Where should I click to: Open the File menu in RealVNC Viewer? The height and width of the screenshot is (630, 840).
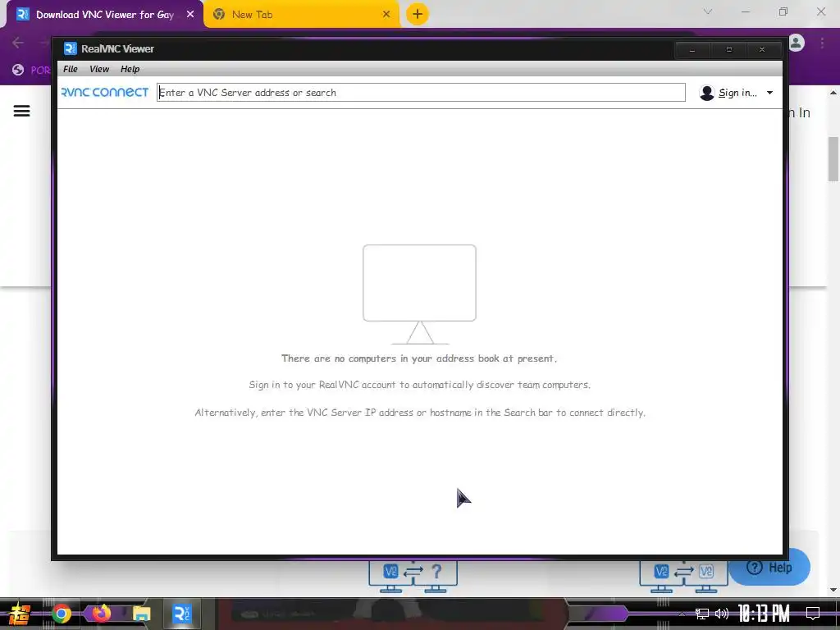pyautogui.click(x=71, y=69)
